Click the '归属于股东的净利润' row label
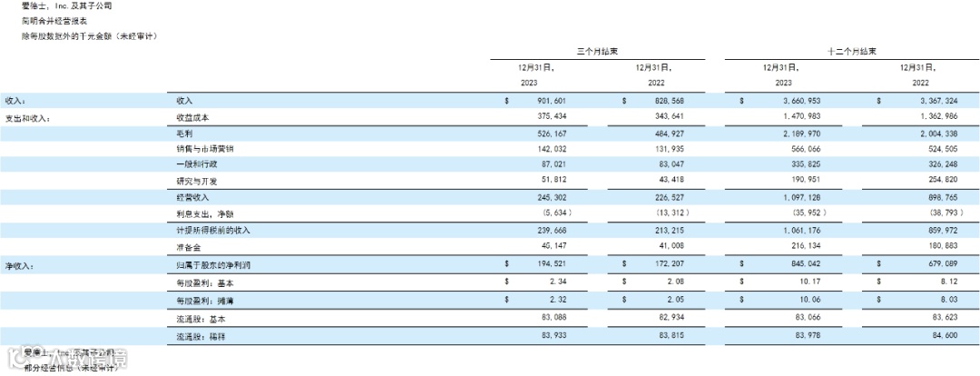980x376 pixels. click(214, 265)
